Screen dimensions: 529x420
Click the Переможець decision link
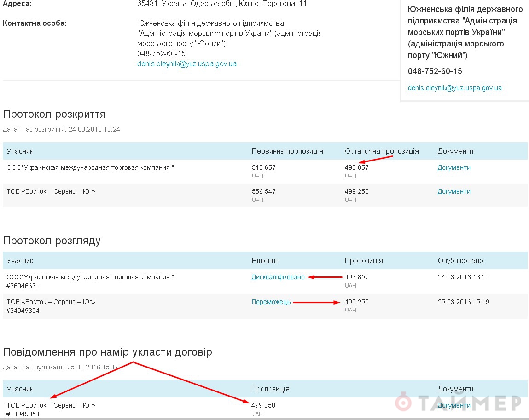pos(271,302)
